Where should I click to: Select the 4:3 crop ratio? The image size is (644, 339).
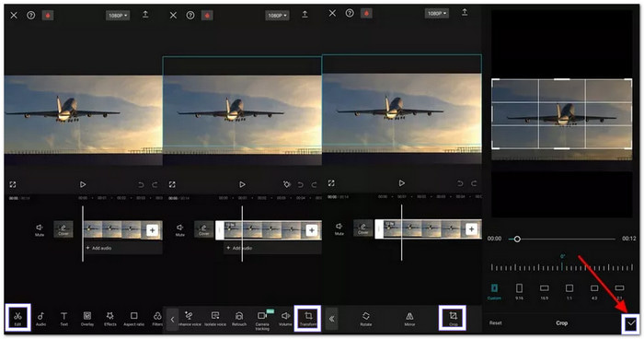[594, 291]
